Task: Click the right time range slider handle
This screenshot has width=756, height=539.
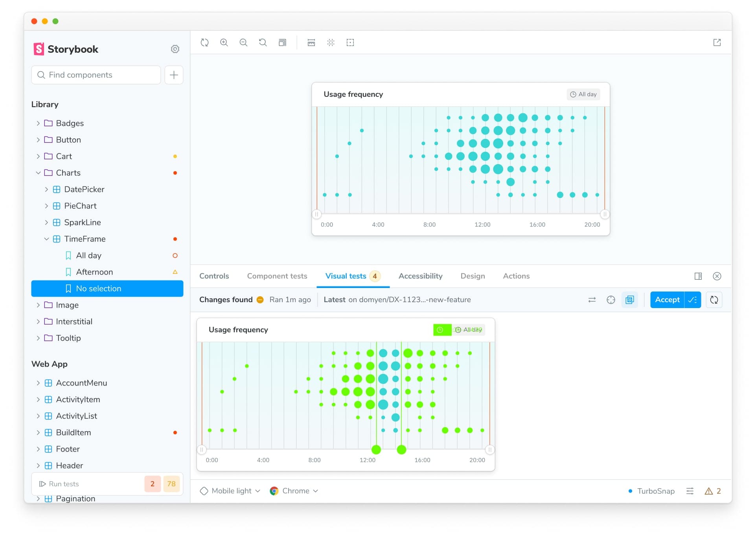Action: coord(605,214)
